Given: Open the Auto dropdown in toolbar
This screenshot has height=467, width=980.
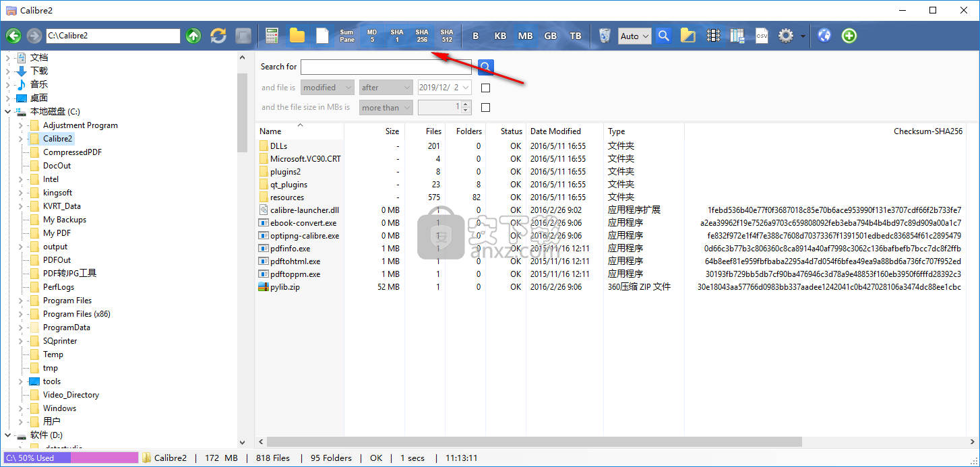Looking at the screenshot, I should 634,36.
